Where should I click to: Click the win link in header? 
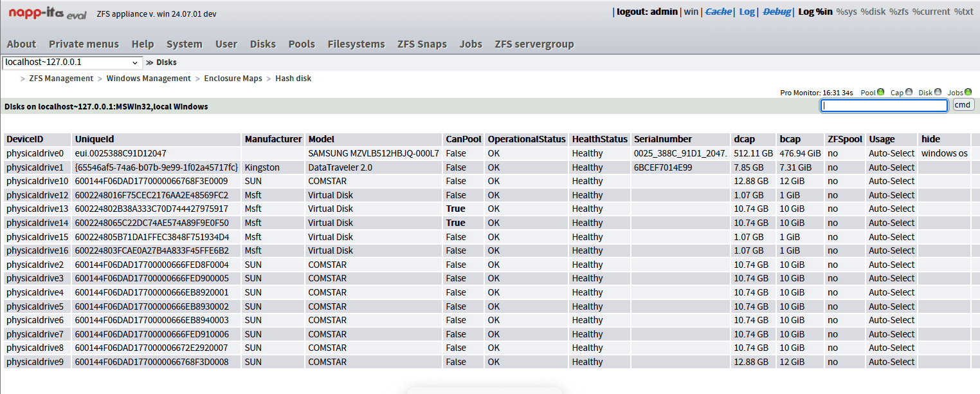point(691,12)
